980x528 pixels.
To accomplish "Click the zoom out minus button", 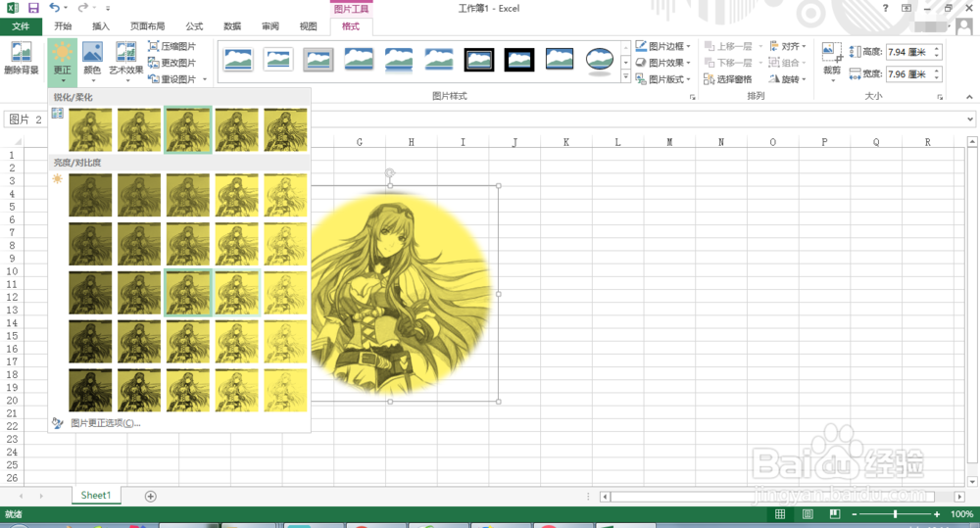I will coord(855,514).
